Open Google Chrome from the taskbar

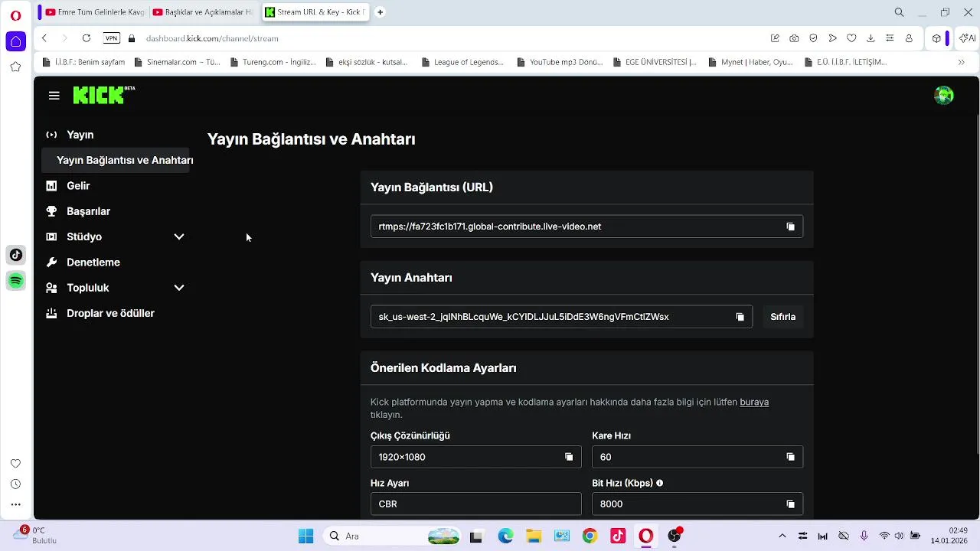590,536
